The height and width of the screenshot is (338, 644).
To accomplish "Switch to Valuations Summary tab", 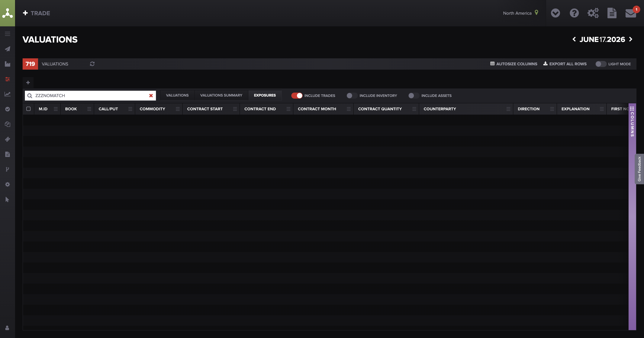I will click(221, 95).
